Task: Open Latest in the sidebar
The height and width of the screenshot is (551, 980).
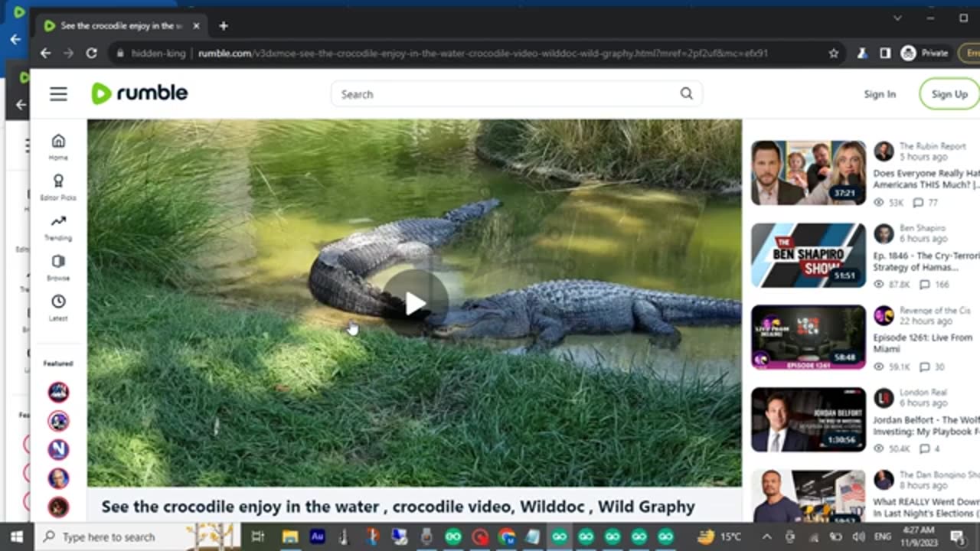Action: tap(58, 307)
